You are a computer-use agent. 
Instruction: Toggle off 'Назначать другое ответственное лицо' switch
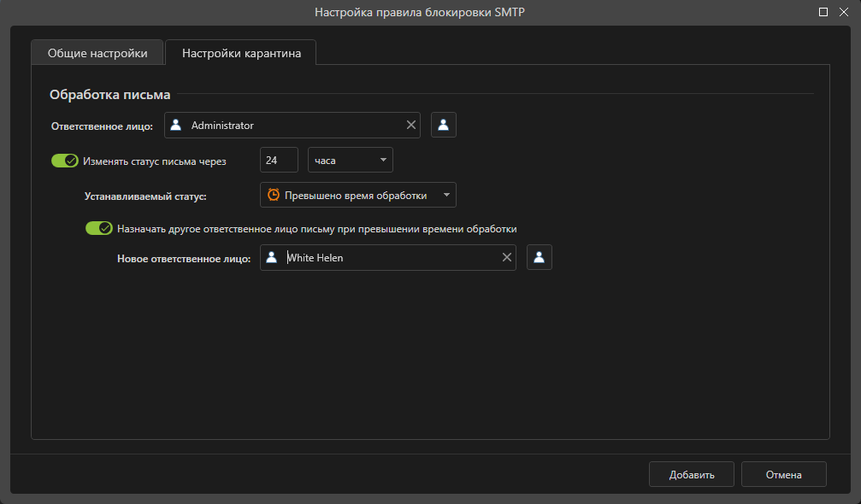(x=99, y=229)
